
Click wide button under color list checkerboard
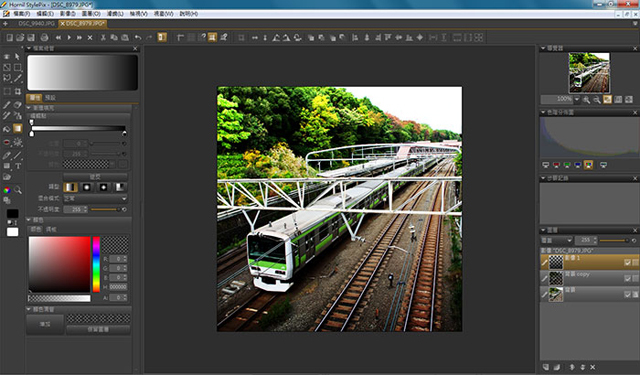coord(98,330)
